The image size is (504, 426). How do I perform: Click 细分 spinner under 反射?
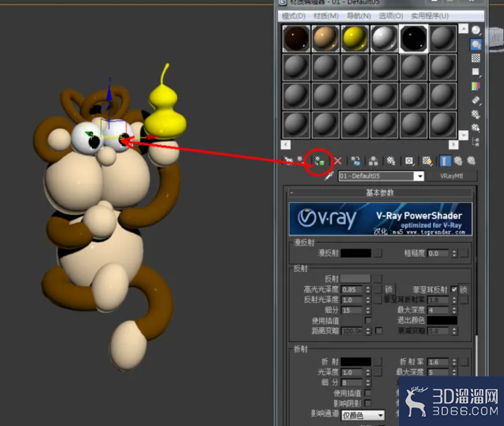pyautogui.click(x=367, y=310)
